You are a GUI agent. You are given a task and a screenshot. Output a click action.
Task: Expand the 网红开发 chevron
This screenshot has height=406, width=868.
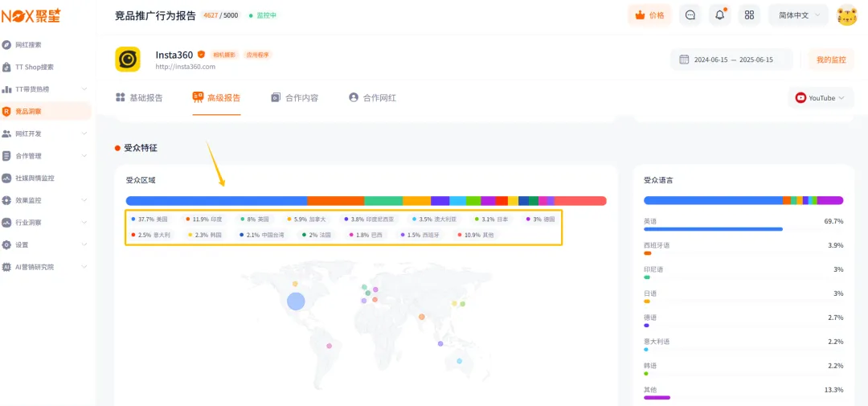coord(84,133)
